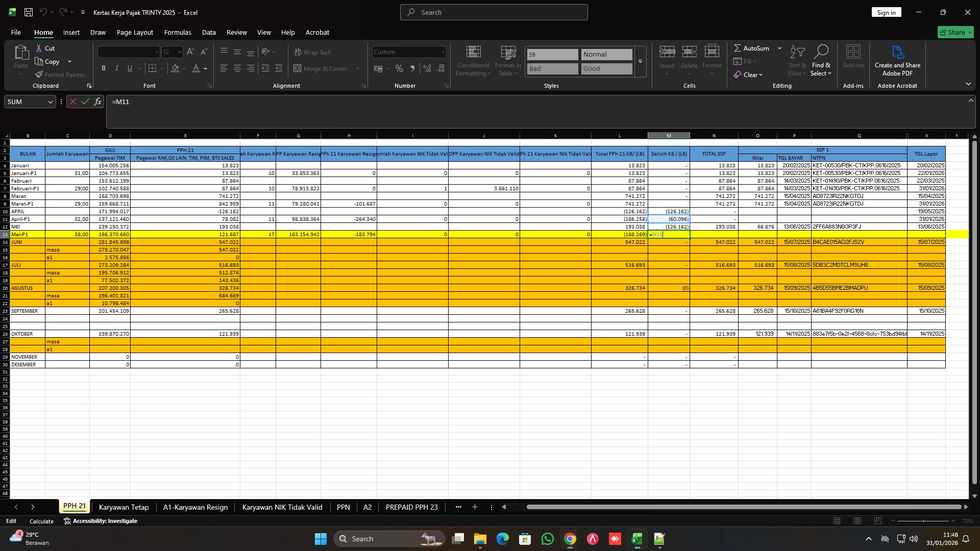Expand the Fill Color dropdown arrow

pyautogui.click(x=184, y=68)
